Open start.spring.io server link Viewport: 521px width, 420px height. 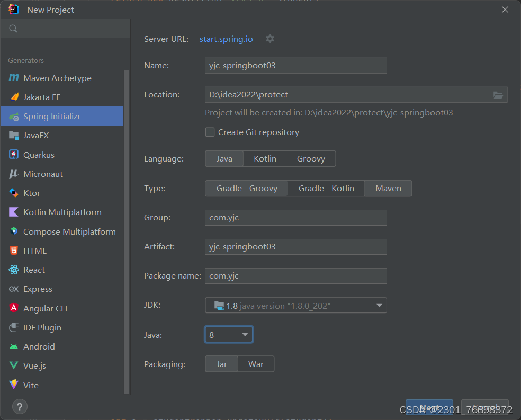click(226, 39)
